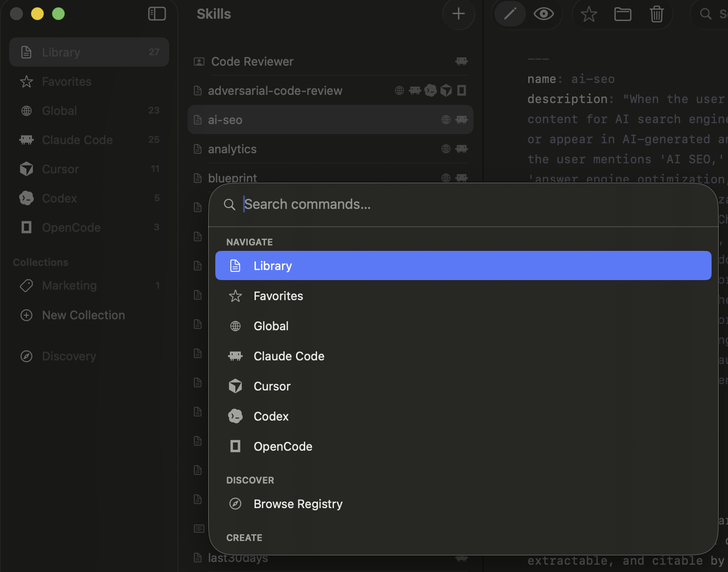Choose Codex in the command palette
The height and width of the screenshot is (572, 728).
463,416
